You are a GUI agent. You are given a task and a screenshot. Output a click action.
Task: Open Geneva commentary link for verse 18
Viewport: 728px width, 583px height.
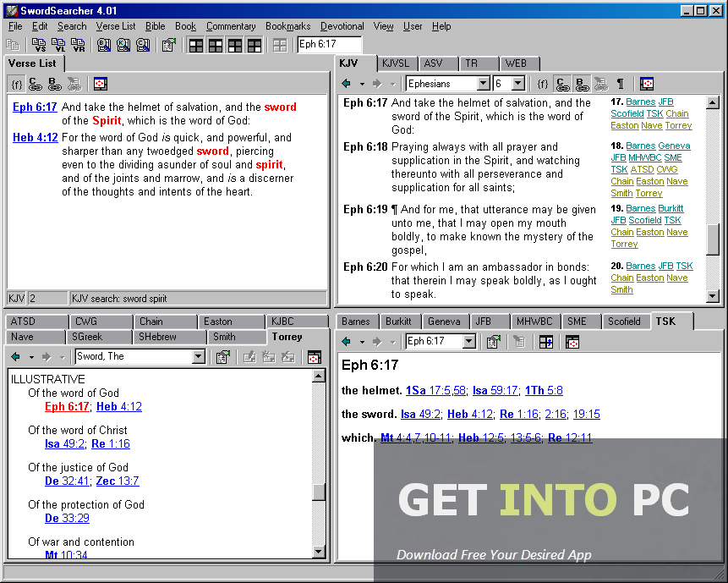click(x=674, y=146)
